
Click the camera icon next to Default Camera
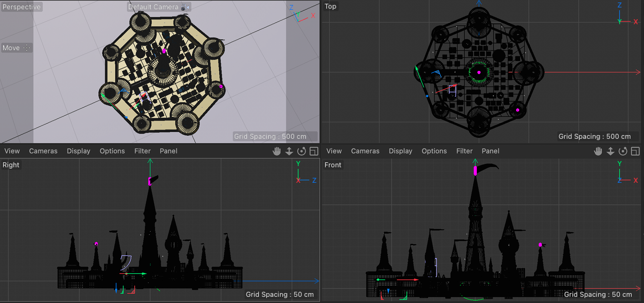click(185, 7)
